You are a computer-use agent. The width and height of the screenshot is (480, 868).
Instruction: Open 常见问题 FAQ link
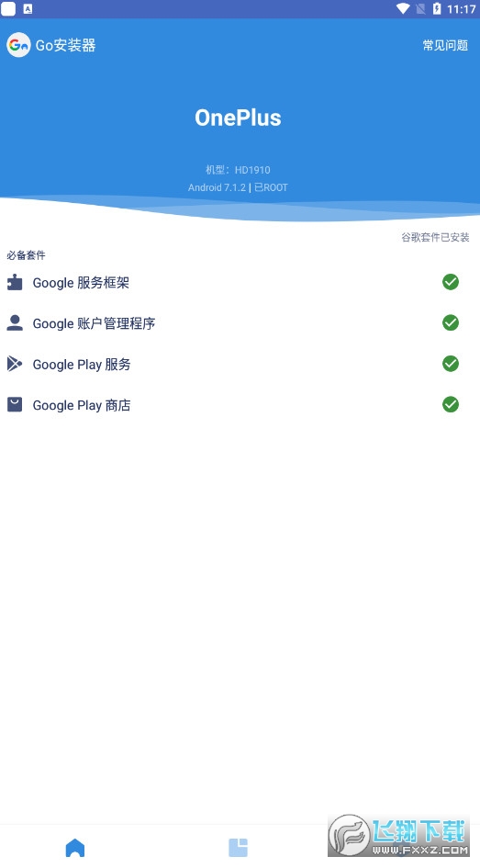[445, 45]
